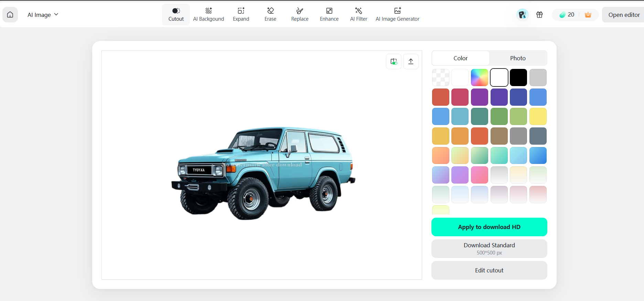
Task: Pick the brown tan swatch
Action: click(499, 136)
